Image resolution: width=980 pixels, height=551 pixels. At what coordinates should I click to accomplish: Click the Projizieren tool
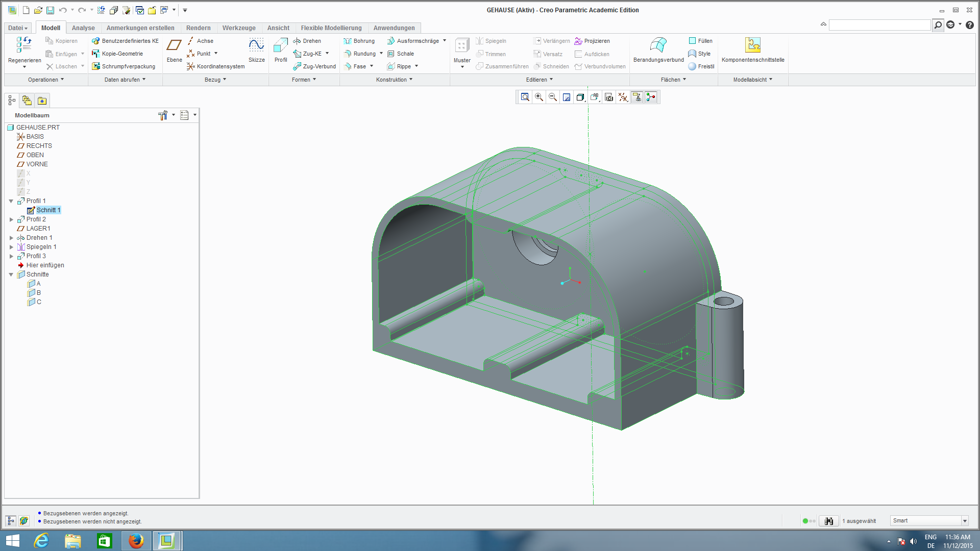pyautogui.click(x=592, y=41)
